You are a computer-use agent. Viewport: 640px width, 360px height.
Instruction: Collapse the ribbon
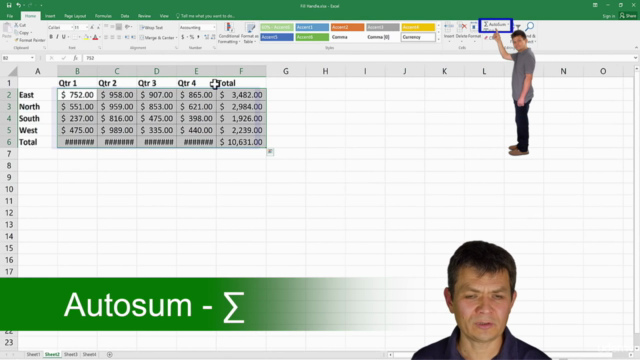(x=636, y=48)
